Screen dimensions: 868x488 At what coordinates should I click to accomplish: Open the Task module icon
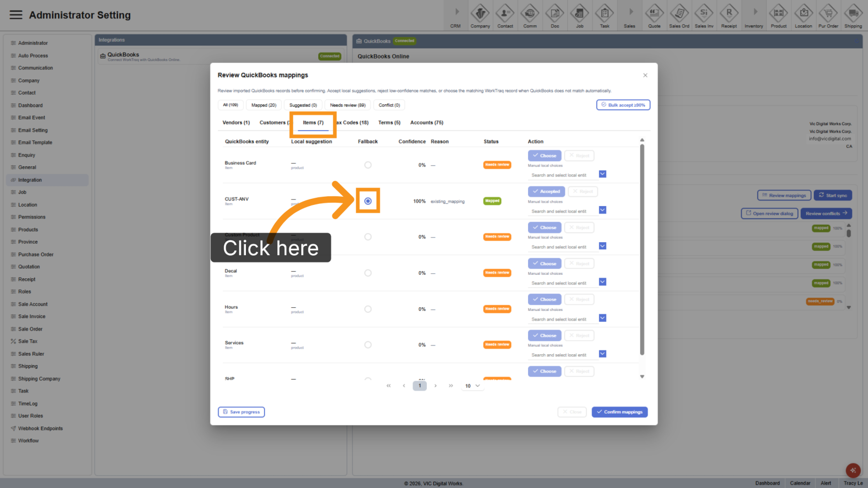point(605,15)
